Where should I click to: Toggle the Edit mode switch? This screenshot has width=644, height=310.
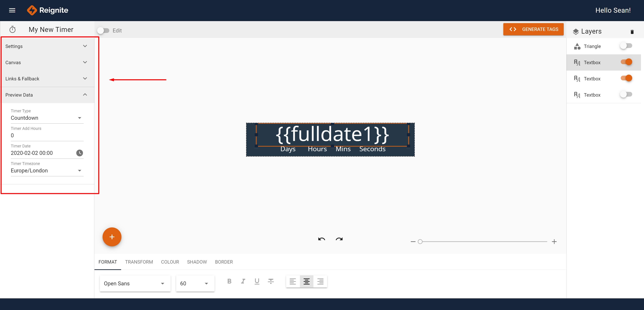103,31
